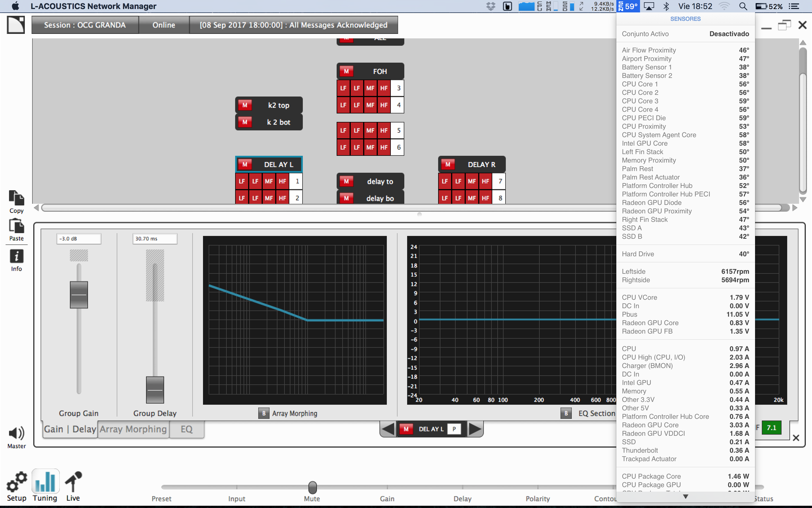Select the DEL AY L group title

click(279, 164)
